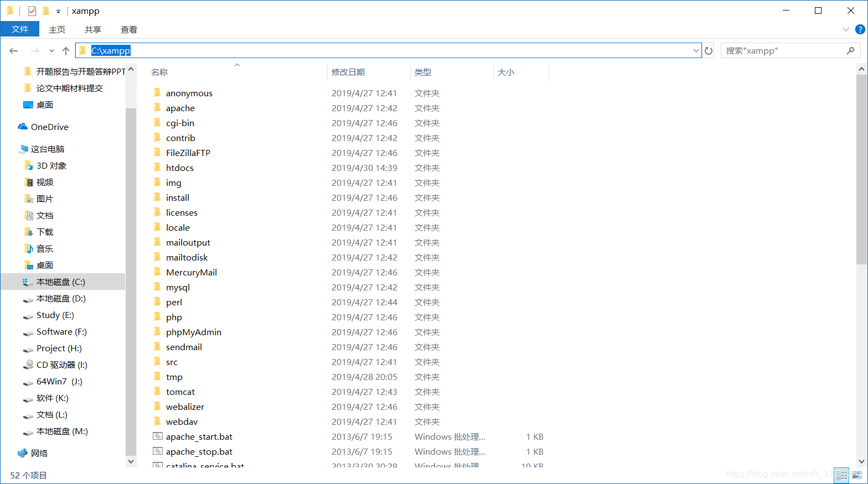Open the 共享 ribbon tab
Viewport: 868px width, 484px height.
pos(93,29)
